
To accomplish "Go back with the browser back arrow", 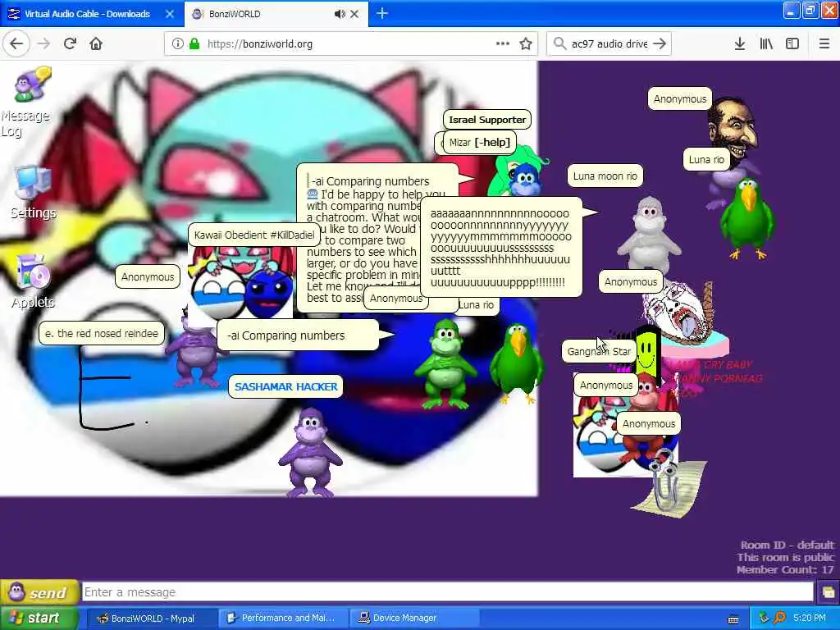I will [x=16, y=44].
